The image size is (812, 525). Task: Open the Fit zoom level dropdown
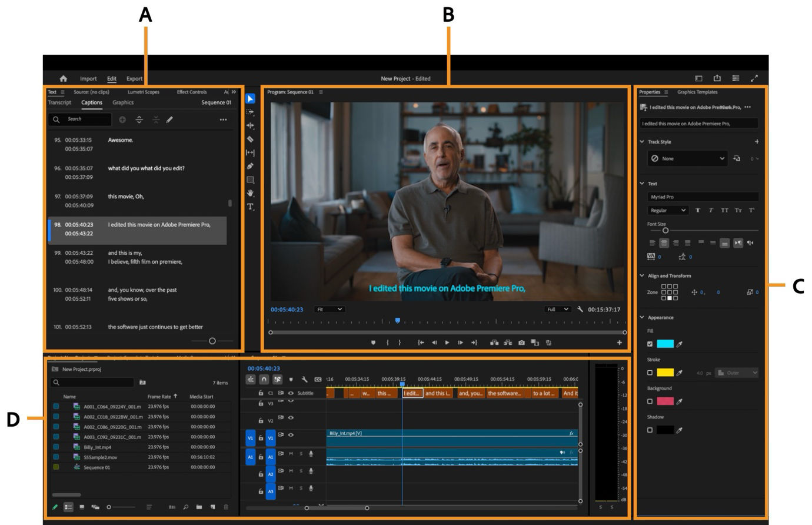[330, 309]
